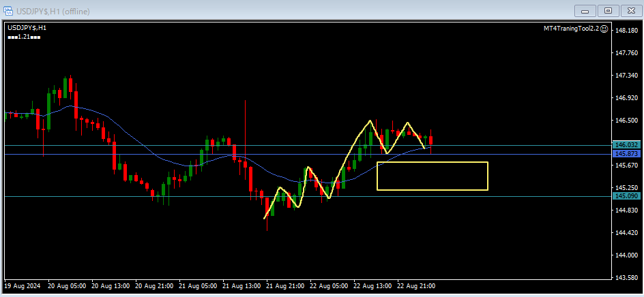Click the 144.000 value on price scale
This screenshot has height=297, width=644.
626,255
